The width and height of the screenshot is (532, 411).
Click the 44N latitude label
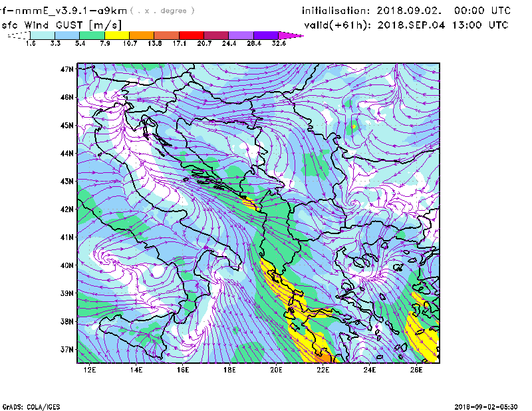click(x=67, y=154)
